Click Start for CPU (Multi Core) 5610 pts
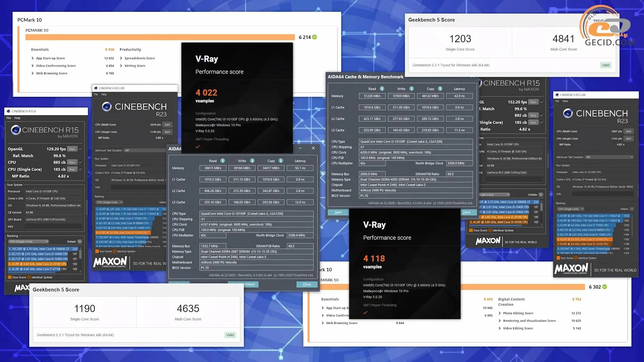 [x=167, y=125]
